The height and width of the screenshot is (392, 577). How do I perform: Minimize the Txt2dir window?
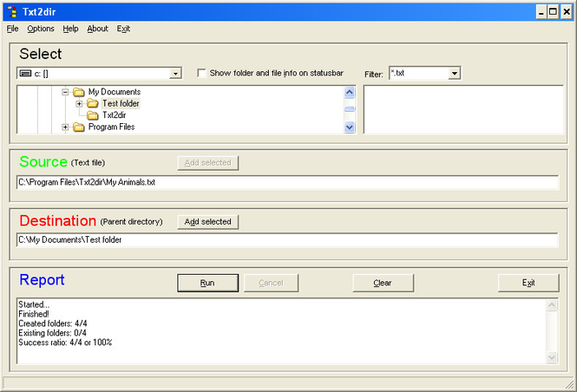tap(541, 12)
